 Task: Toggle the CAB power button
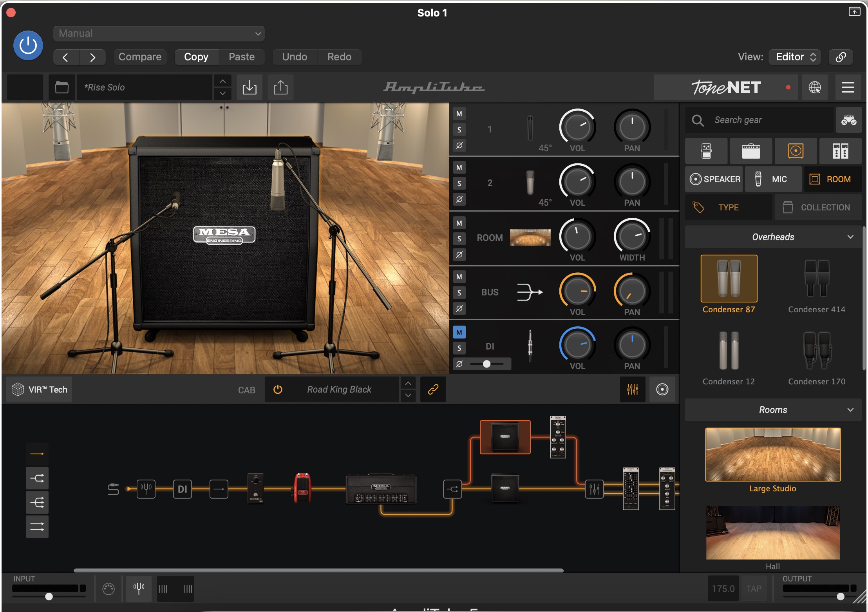coord(278,389)
